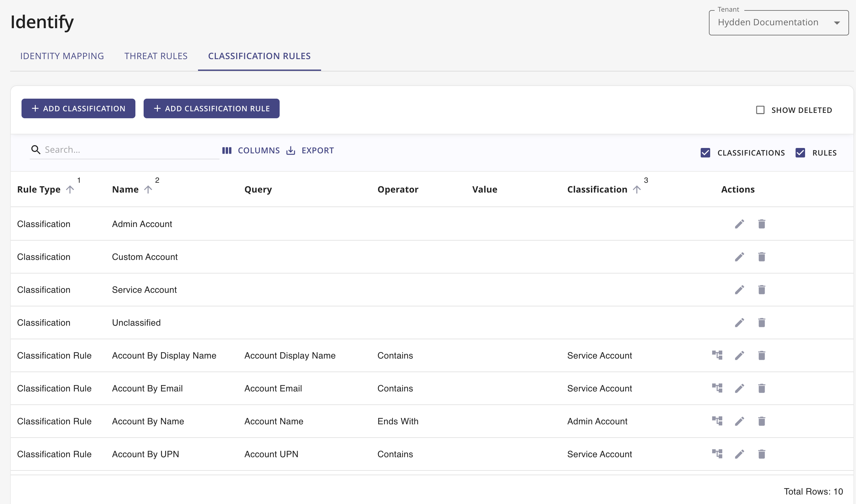This screenshot has height=504, width=856.
Task: Delete the Account By Name rule
Action: click(761, 421)
